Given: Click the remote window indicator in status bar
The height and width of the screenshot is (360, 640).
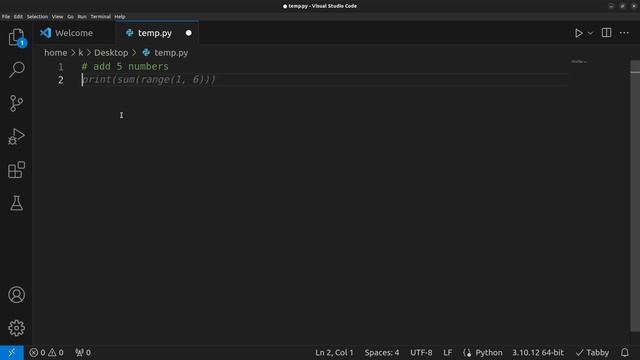Looking at the screenshot, I should click(12, 352).
